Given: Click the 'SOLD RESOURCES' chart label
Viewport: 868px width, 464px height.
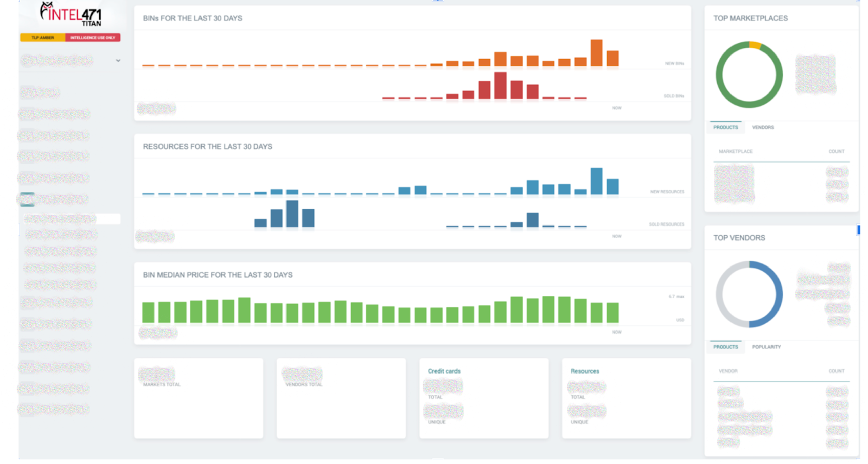Looking at the screenshot, I should pos(667,224).
